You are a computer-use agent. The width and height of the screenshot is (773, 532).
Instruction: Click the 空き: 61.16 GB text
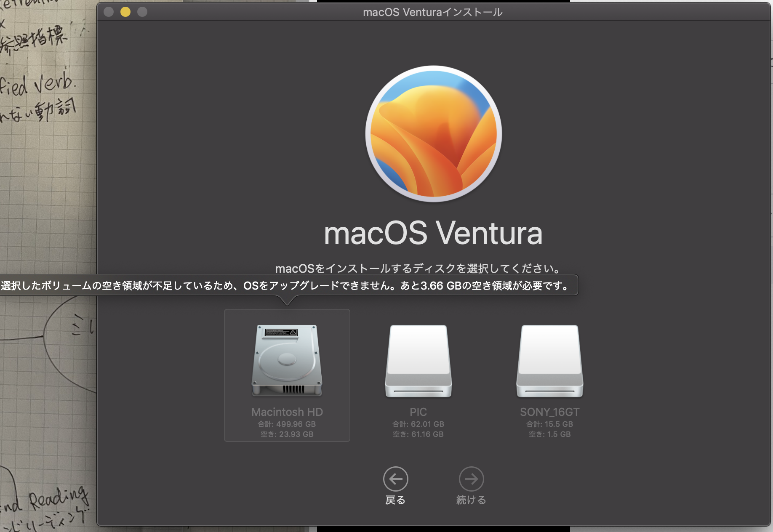[x=418, y=434]
